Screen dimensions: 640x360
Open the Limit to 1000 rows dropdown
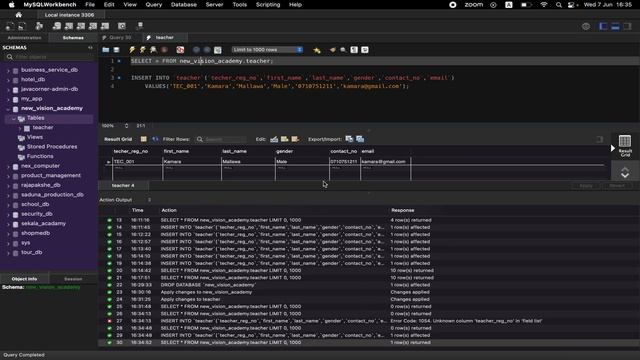pyautogui.click(x=267, y=50)
